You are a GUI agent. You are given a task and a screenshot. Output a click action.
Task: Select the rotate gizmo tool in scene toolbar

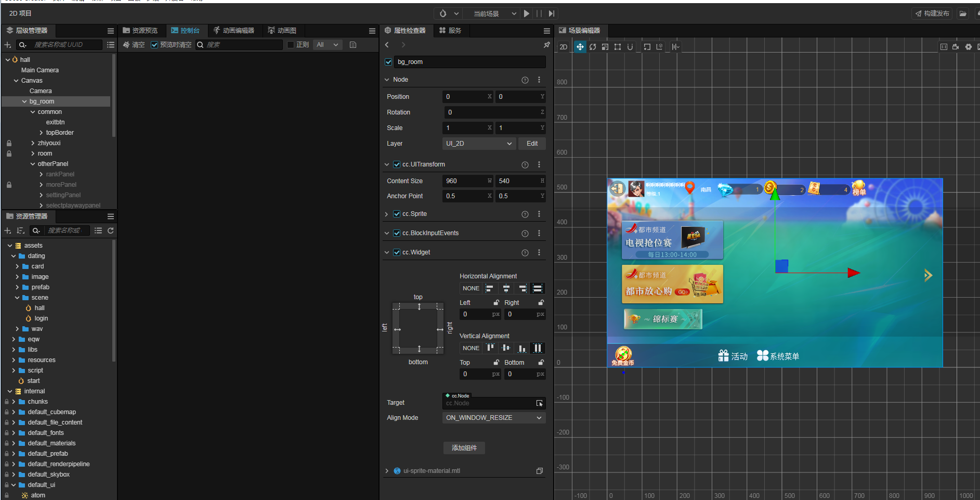coord(593,47)
